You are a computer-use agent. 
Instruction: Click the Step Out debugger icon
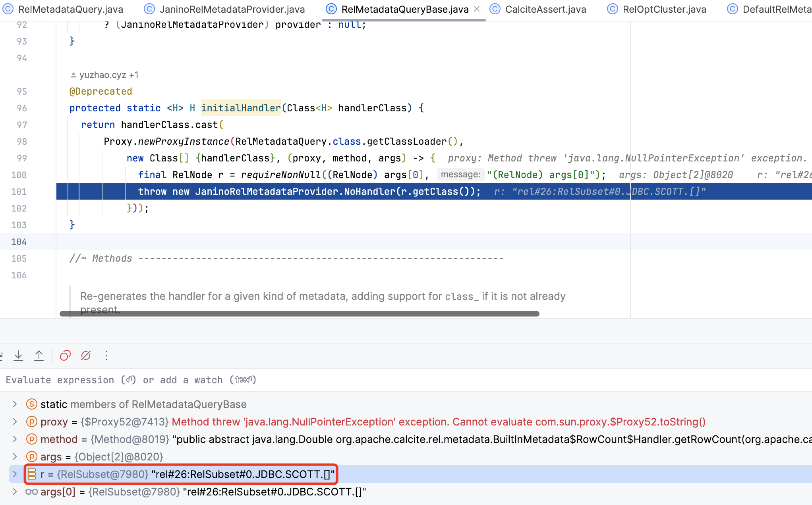tap(39, 355)
